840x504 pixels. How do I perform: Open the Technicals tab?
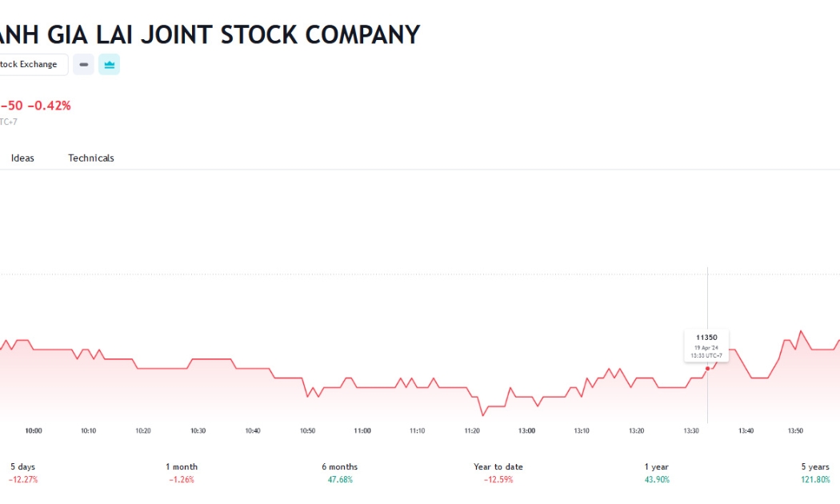[91, 158]
